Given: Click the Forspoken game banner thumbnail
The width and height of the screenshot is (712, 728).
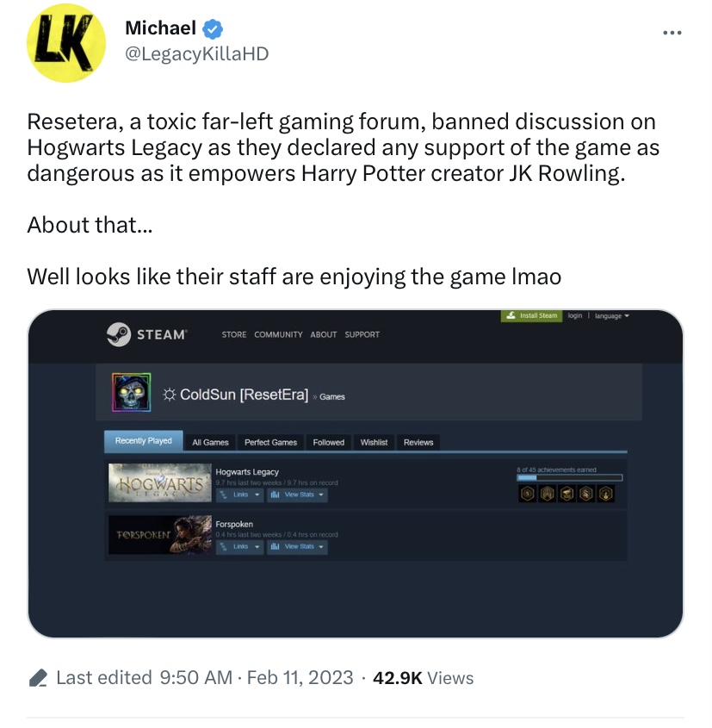Looking at the screenshot, I should (160, 535).
